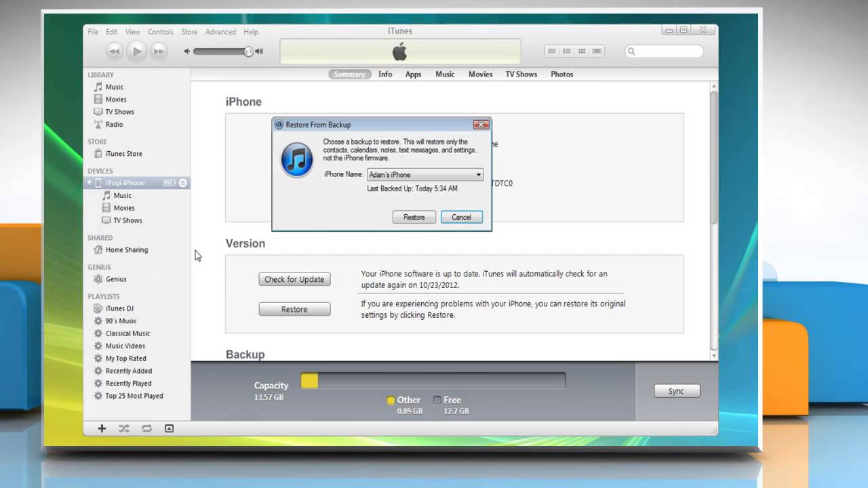Toggle shuffle at the bottom bar

tap(124, 428)
